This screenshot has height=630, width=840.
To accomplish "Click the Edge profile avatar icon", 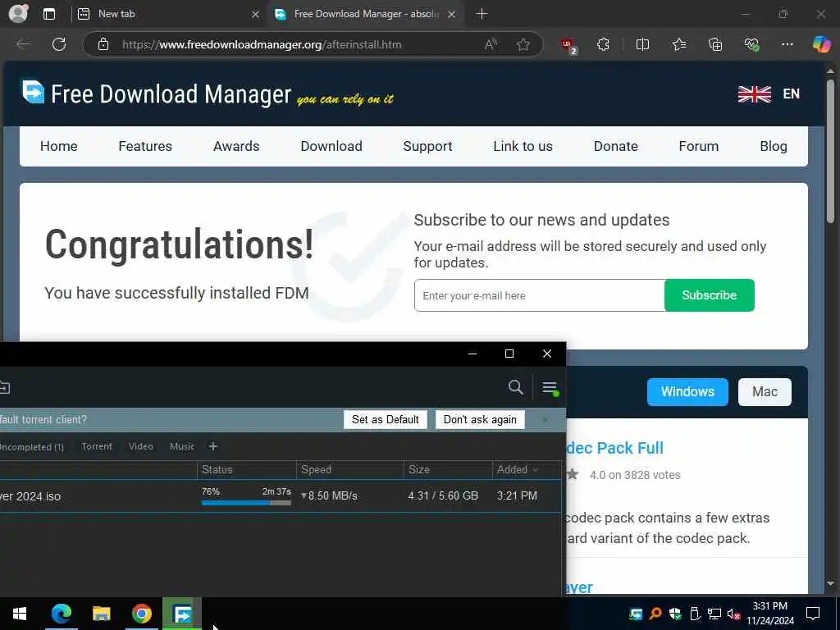I will click(18, 13).
